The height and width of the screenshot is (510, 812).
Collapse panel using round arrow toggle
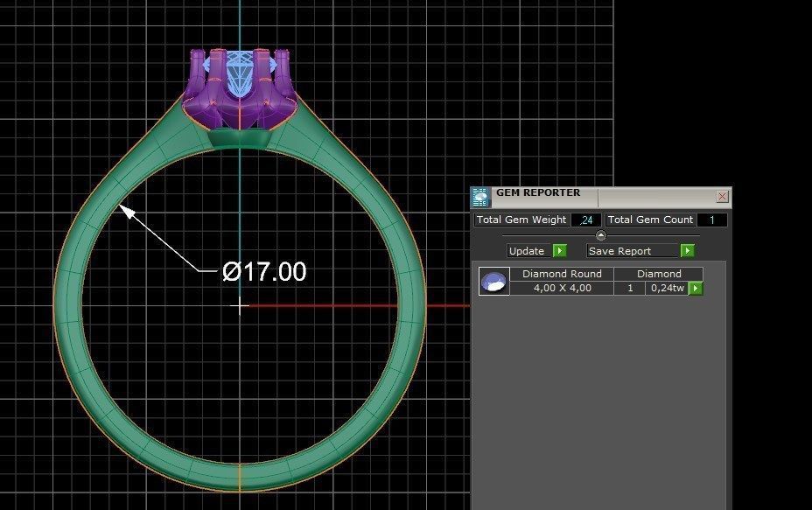[x=601, y=235]
